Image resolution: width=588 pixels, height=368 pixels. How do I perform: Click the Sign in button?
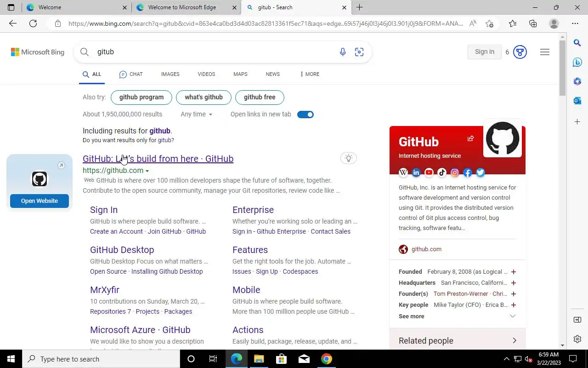point(485,52)
